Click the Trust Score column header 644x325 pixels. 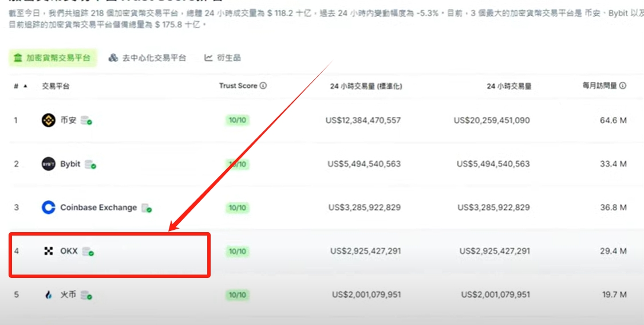click(238, 86)
